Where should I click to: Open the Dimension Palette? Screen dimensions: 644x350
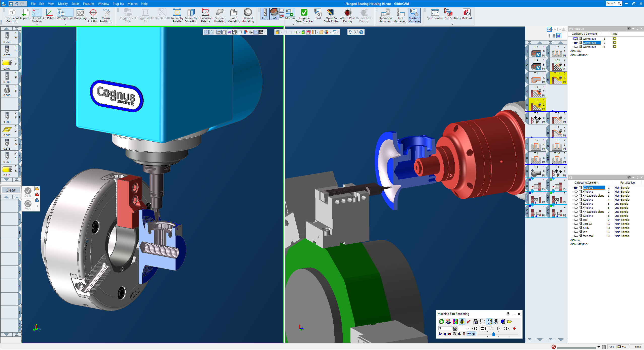click(205, 16)
